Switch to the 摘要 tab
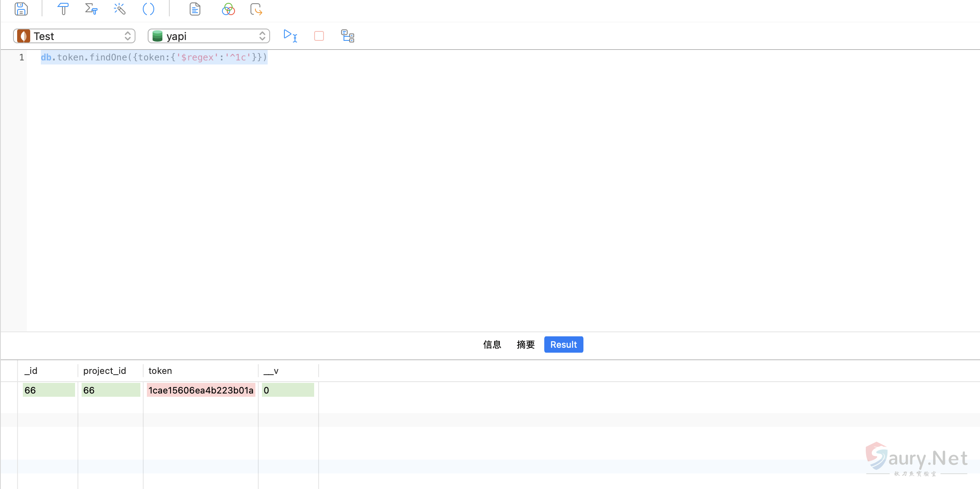 525,345
